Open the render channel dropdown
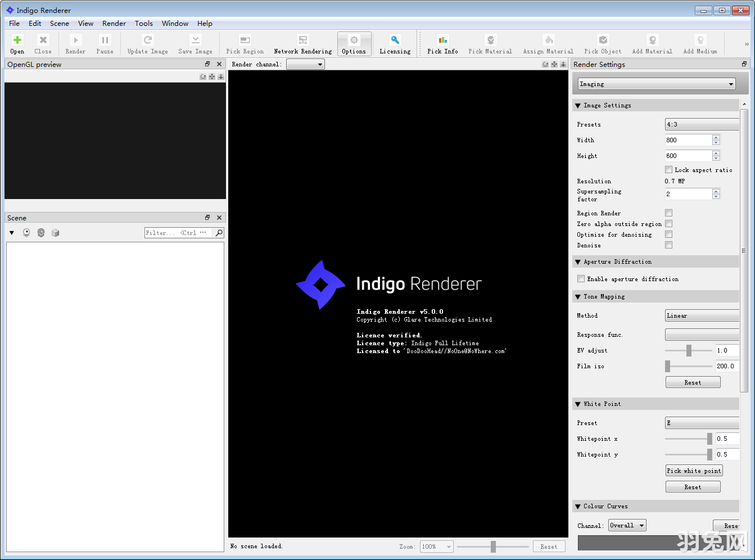 (x=305, y=64)
